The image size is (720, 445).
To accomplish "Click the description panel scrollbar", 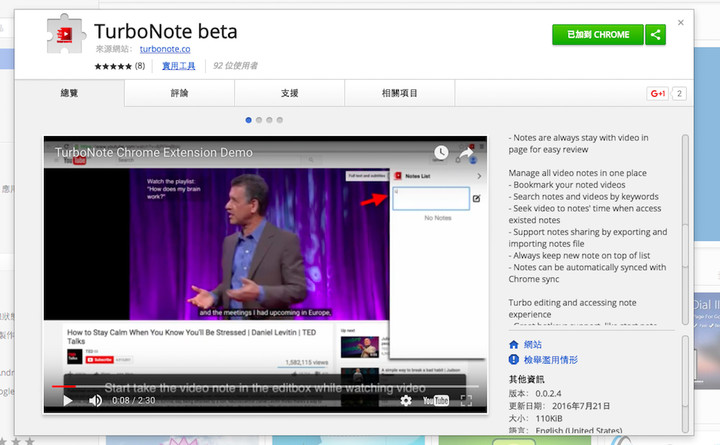I will pyautogui.click(x=685, y=230).
